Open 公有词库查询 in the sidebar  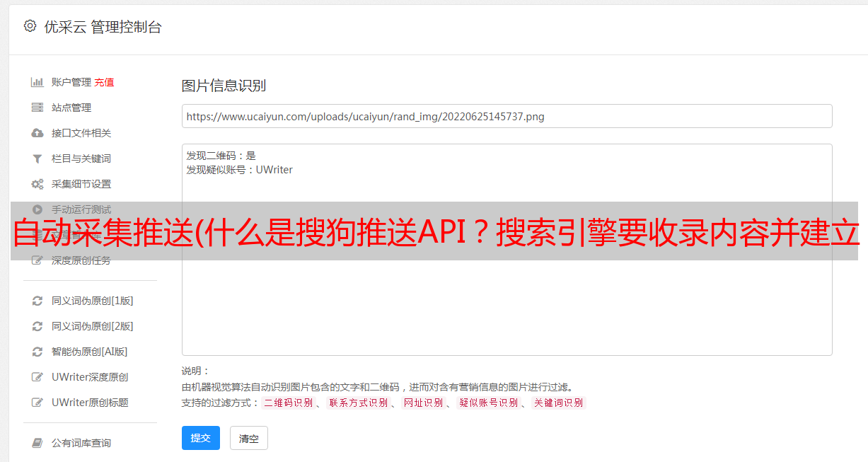(81, 443)
